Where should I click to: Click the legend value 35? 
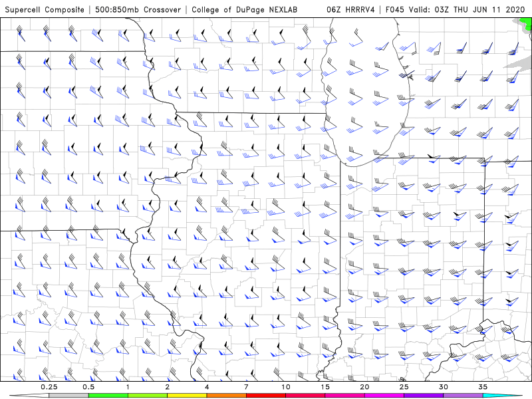483,387
